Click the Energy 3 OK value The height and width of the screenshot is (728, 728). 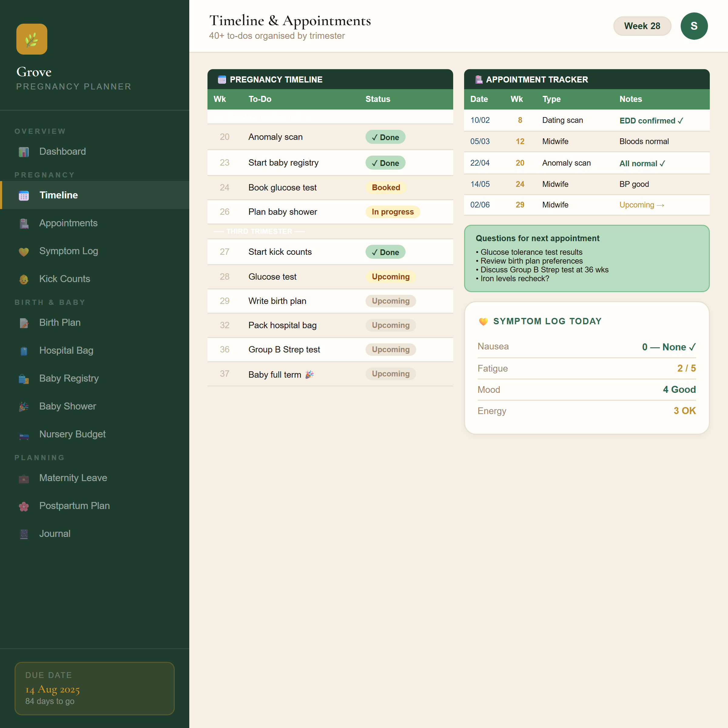pyautogui.click(x=684, y=411)
